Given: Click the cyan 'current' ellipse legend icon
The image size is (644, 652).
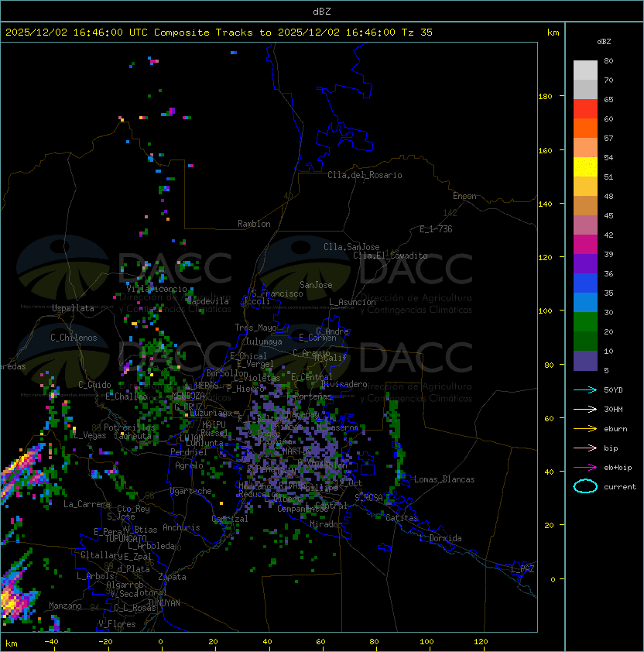Looking at the screenshot, I should tap(585, 486).
